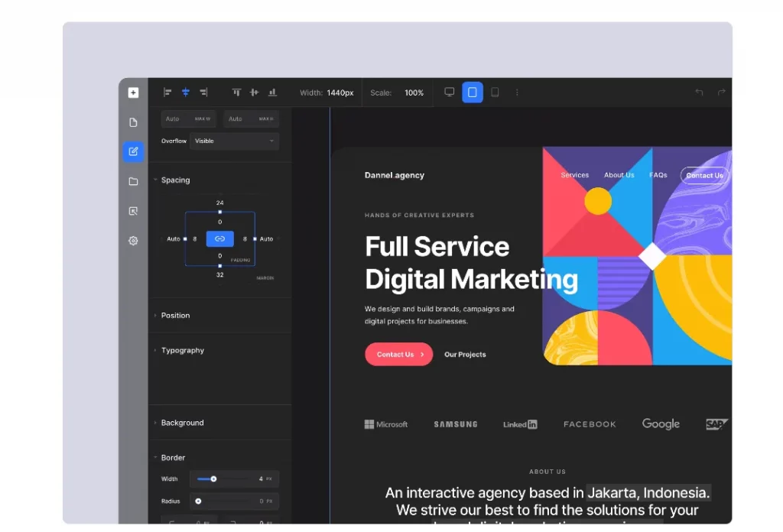Click the add element plus icon

tap(133, 92)
